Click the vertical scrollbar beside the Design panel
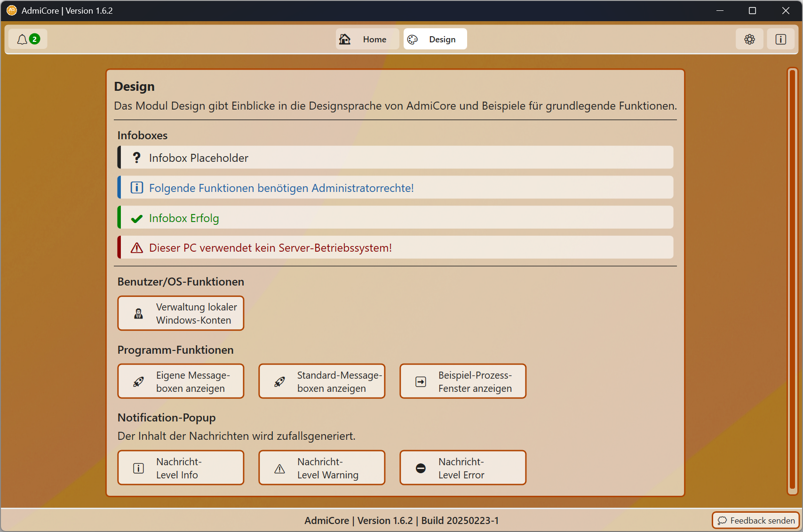The height and width of the screenshot is (532, 803). click(x=793, y=281)
